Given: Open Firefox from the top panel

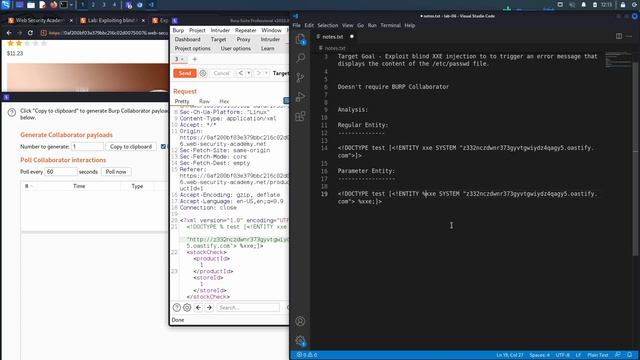Looking at the screenshot, I should [53, 5].
